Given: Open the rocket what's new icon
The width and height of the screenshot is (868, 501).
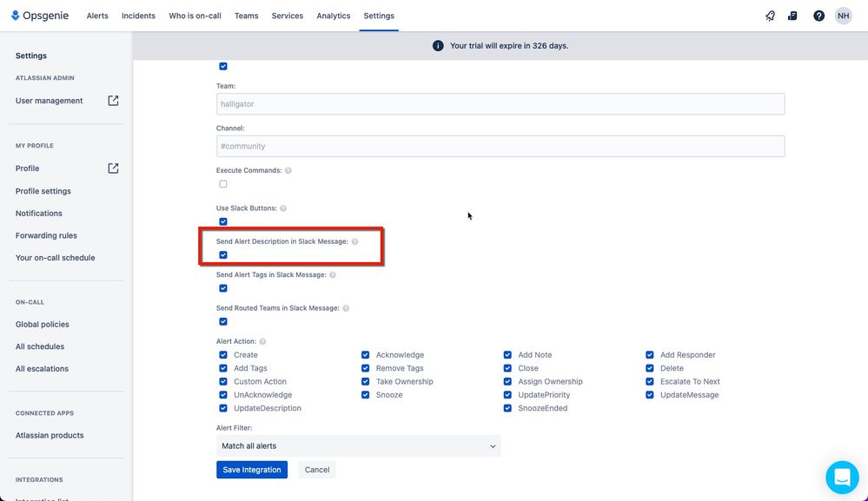Looking at the screenshot, I should pyautogui.click(x=770, y=16).
